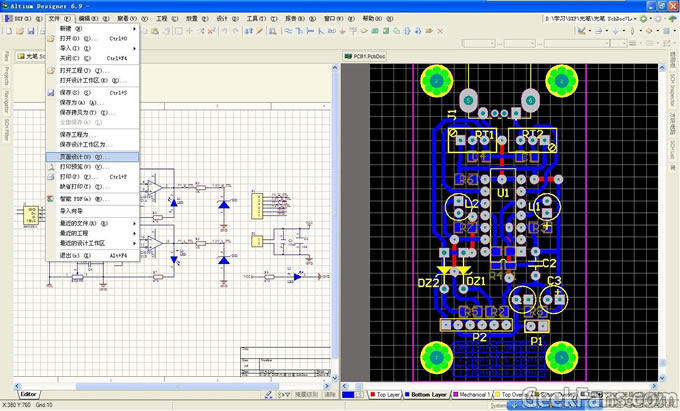Open the Projects side panel tab

[x=6, y=75]
